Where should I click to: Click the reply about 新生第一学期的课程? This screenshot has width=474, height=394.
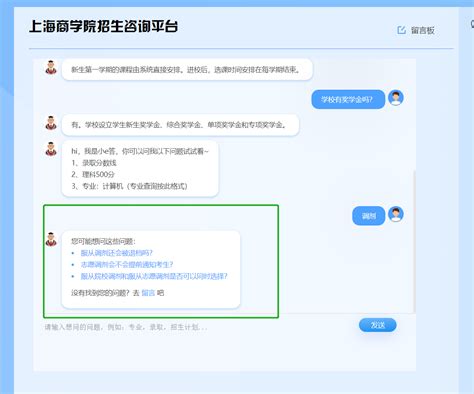[x=187, y=70]
